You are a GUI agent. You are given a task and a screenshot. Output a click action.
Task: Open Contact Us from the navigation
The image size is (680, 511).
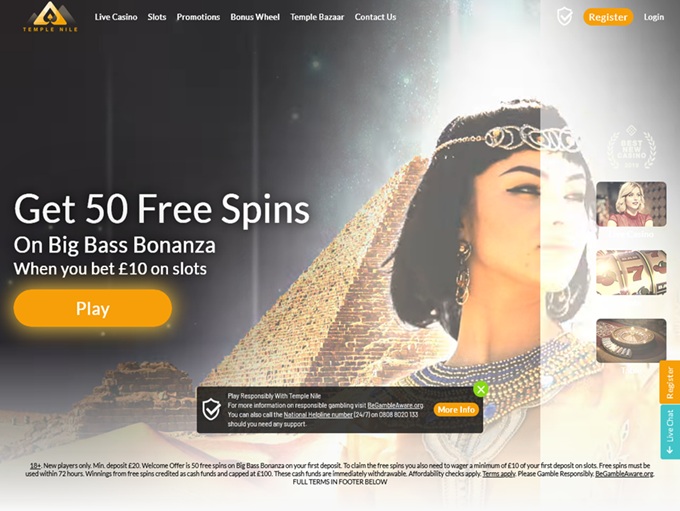[x=376, y=17]
